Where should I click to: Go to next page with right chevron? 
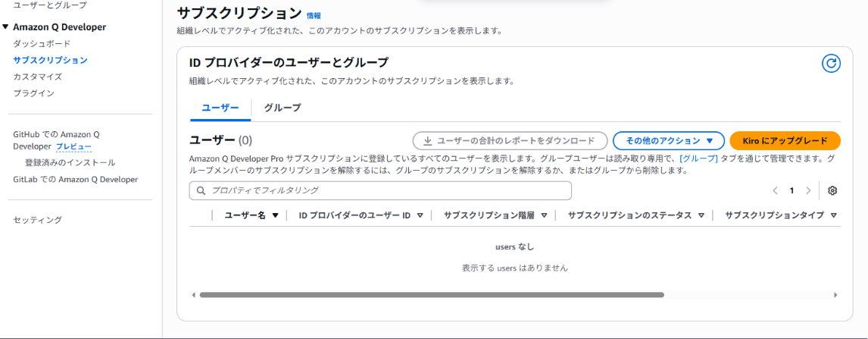[x=808, y=190]
